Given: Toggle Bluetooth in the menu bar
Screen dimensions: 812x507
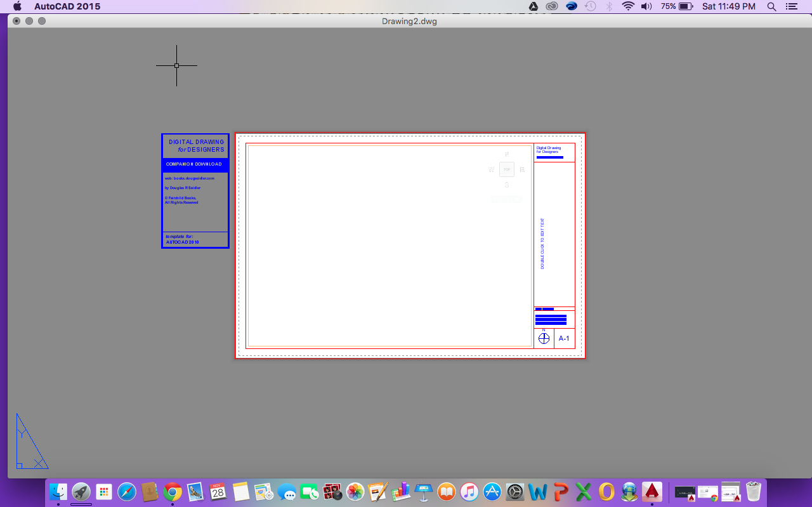Looking at the screenshot, I should [609, 6].
